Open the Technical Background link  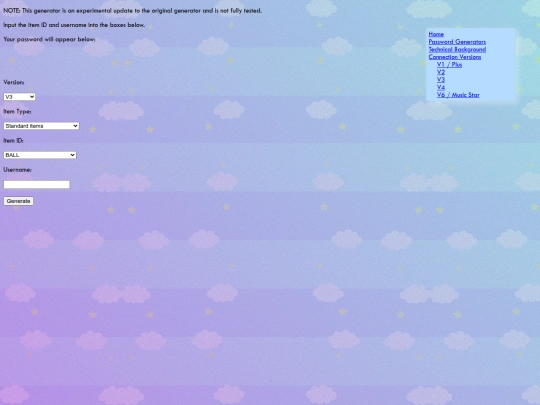457,49
